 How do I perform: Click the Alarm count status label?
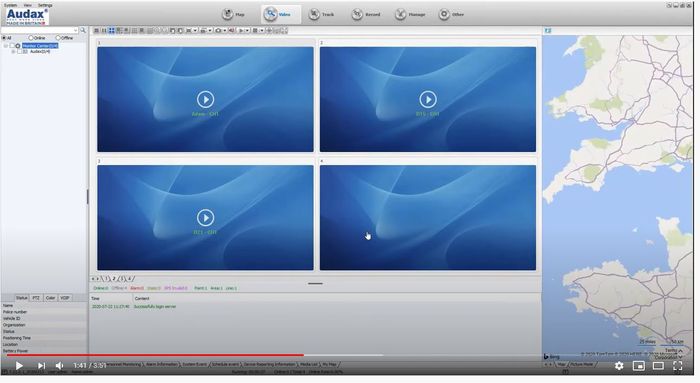click(137, 288)
